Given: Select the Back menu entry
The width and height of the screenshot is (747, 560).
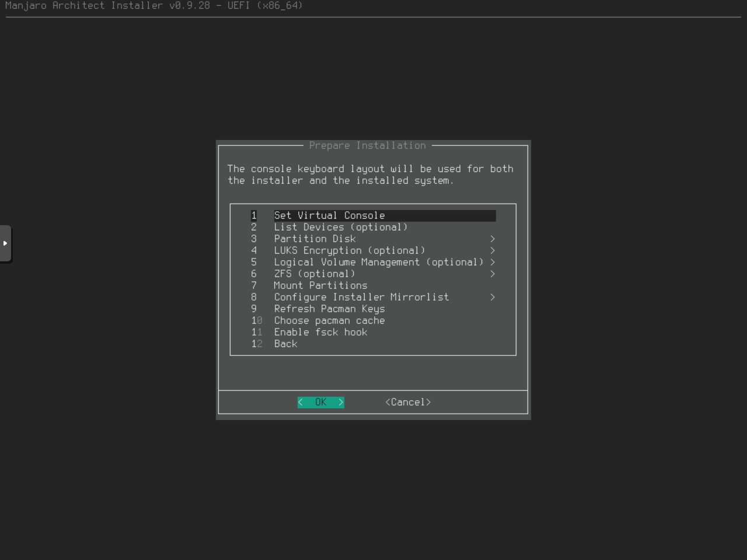Looking at the screenshot, I should click(285, 344).
